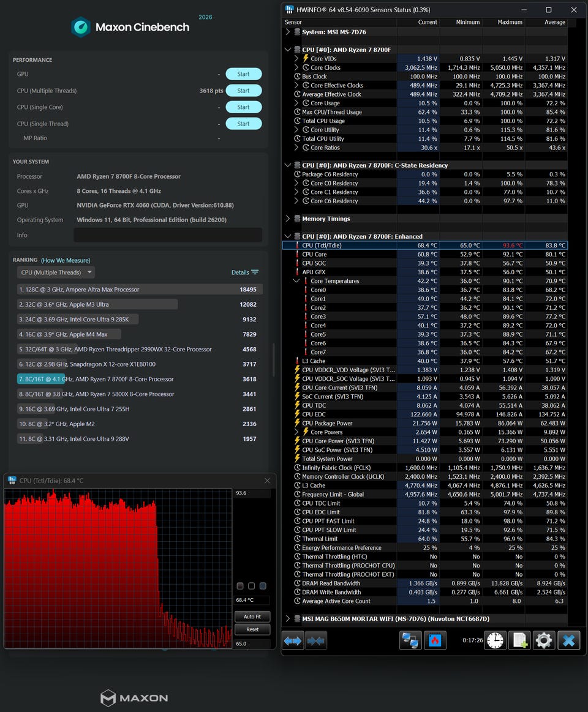Click the Info text field in Your System
Image resolution: width=588 pixels, height=712 pixels.
168,234
